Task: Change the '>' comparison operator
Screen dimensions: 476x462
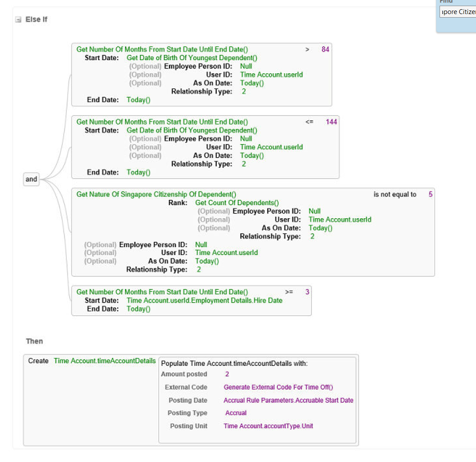Action: click(307, 49)
